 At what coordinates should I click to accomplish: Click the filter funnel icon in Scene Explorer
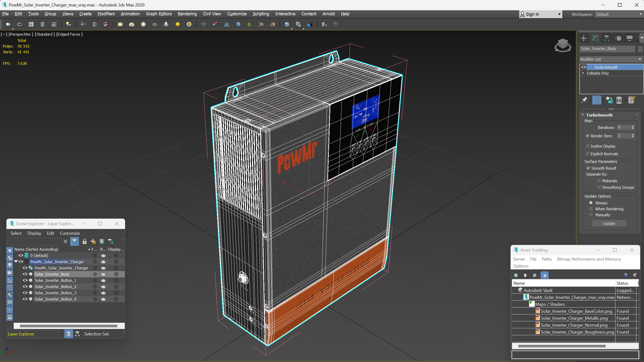point(74,242)
